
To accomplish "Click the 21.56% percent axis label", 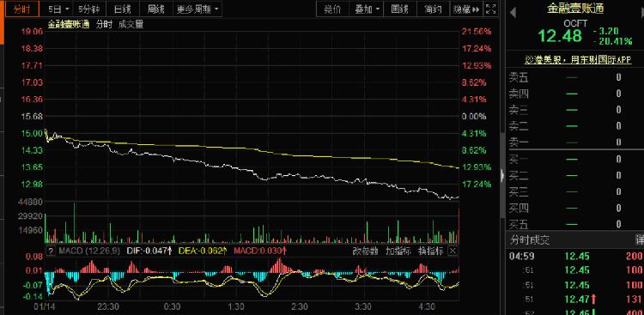I will 476,31.
